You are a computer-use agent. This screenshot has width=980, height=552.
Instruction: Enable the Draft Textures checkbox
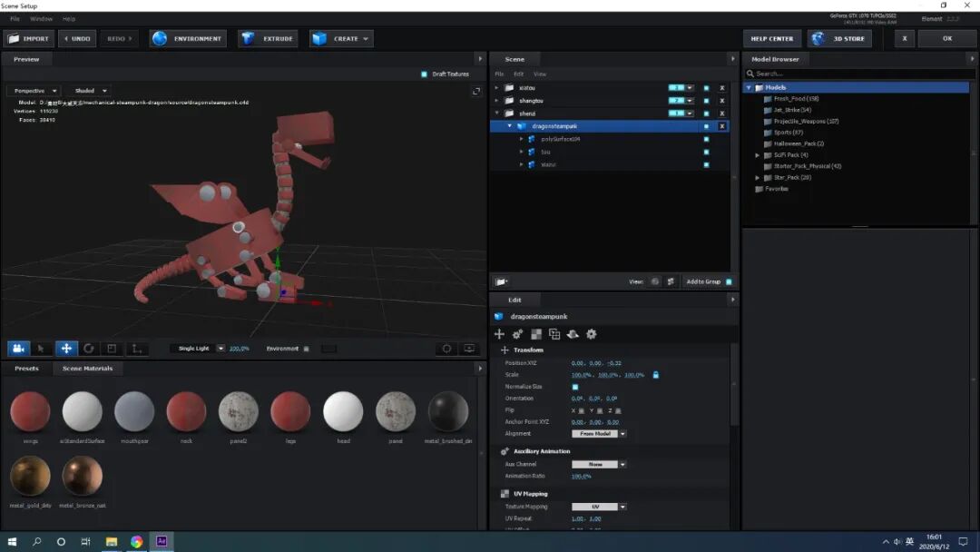point(423,74)
